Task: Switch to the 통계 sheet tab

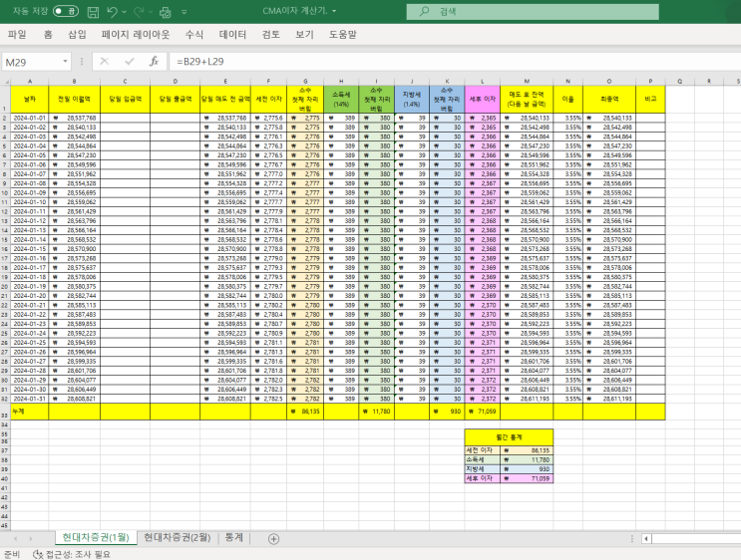Action: pyautogui.click(x=234, y=538)
